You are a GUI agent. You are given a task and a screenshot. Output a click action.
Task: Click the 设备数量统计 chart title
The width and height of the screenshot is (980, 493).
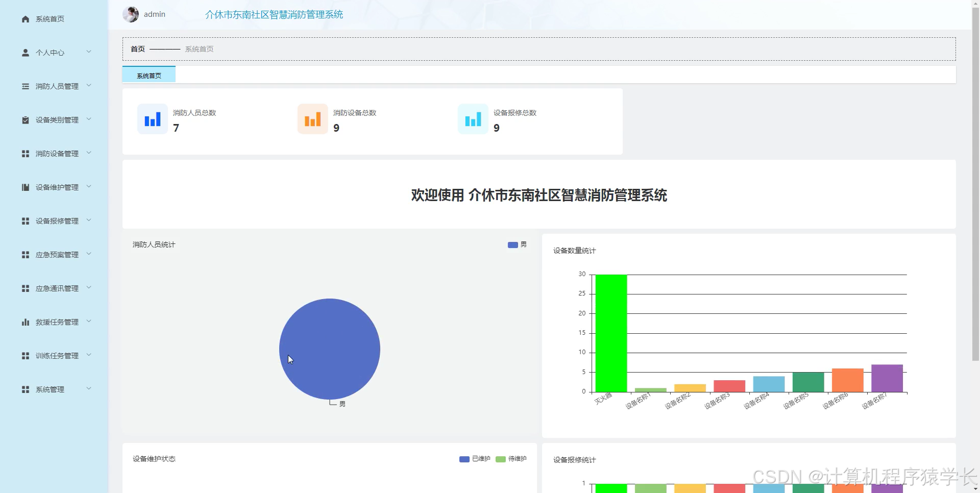pyautogui.click(x=574, y=251)
